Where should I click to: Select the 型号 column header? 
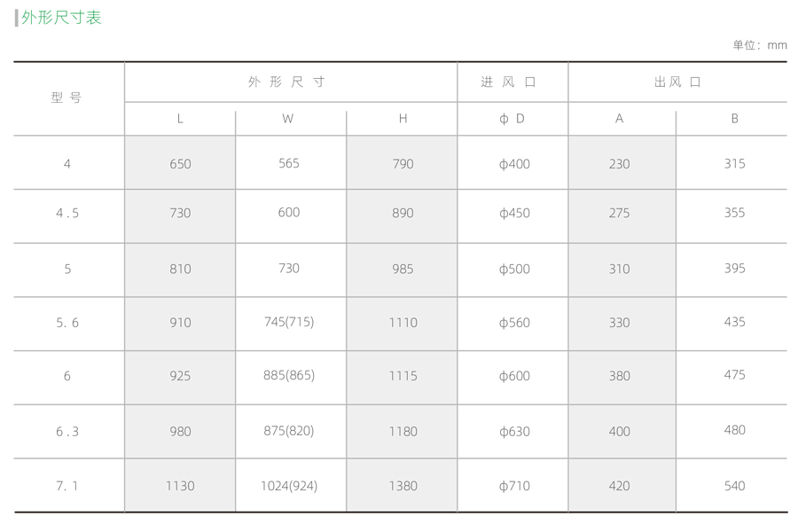(67, 98)
